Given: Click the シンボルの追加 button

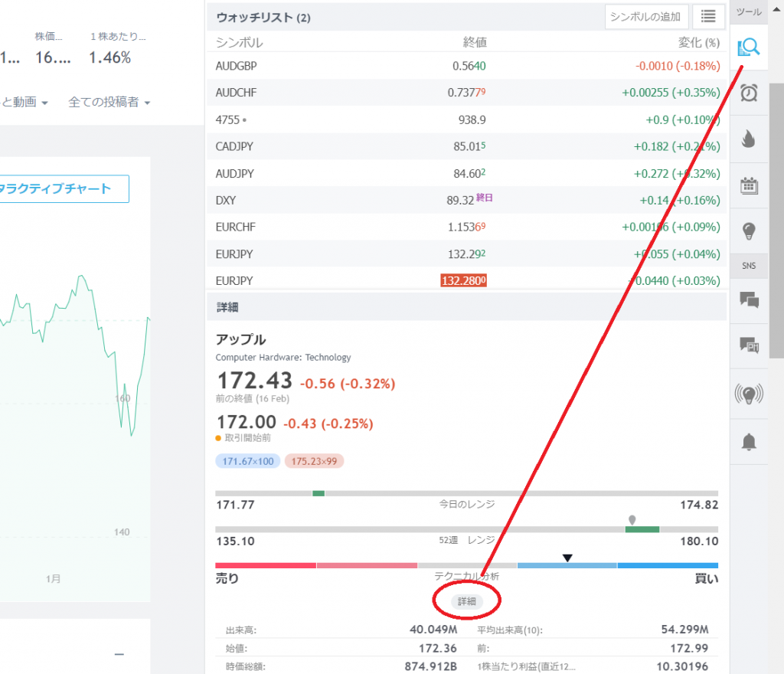Looking at the screenshot, I should pyautogui.click(x=646, y=17).
